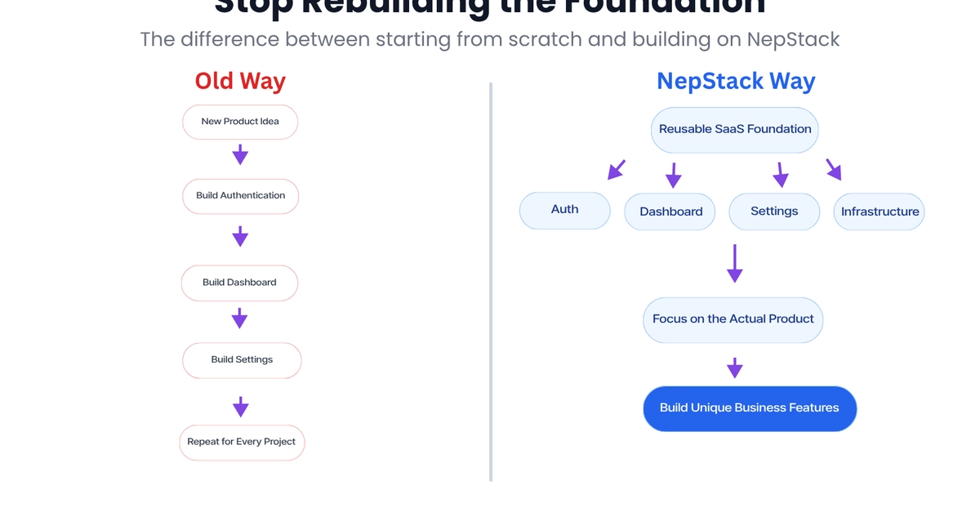
Task: Click the diagonal arrow pointing to Auth
Action: pos(617,170)
